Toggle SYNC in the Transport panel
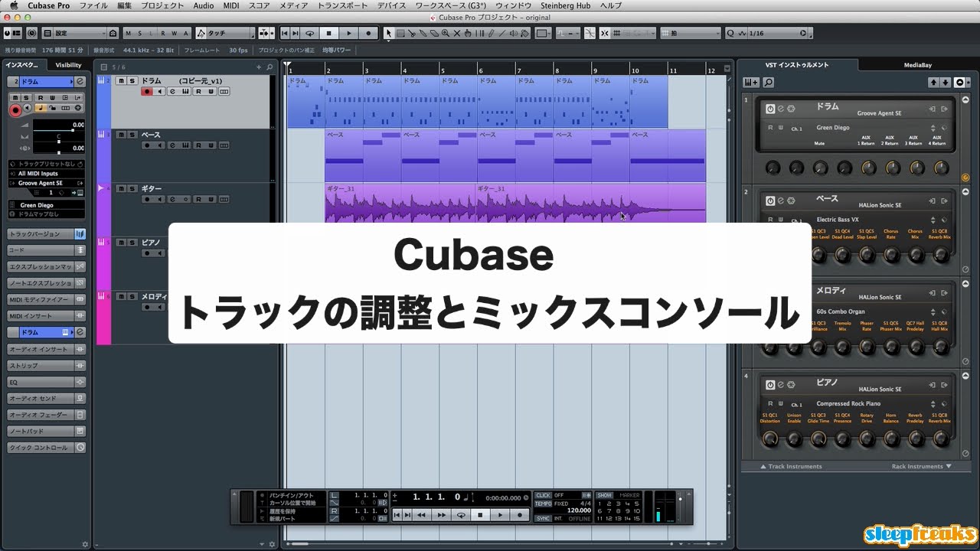The image size is (980, 551). [x=543, y=518]
